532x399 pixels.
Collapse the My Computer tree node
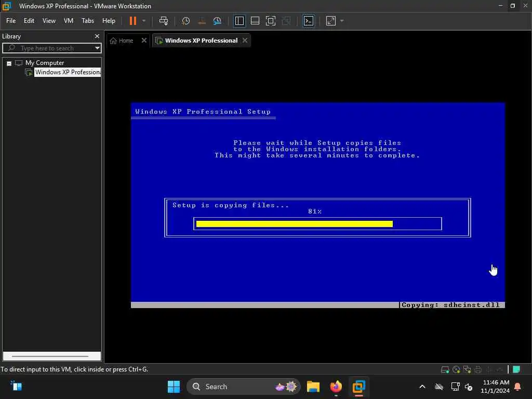[9, 63]
